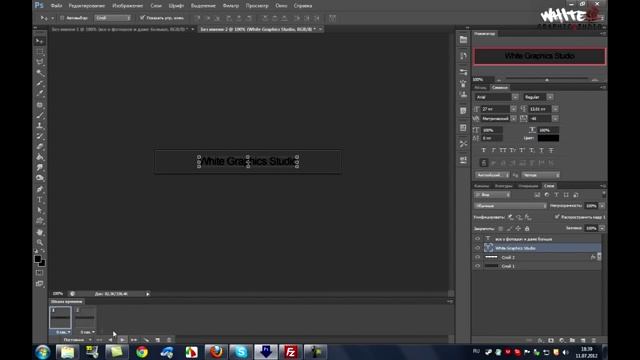Select the Rectangular Marquee tool
This screenshot has width=640, height=360.
pyautogui.click(x=40, y=51)
